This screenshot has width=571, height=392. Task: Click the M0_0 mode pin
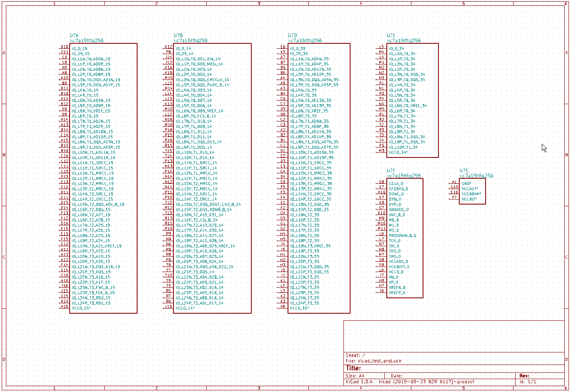tap(393, 220)
